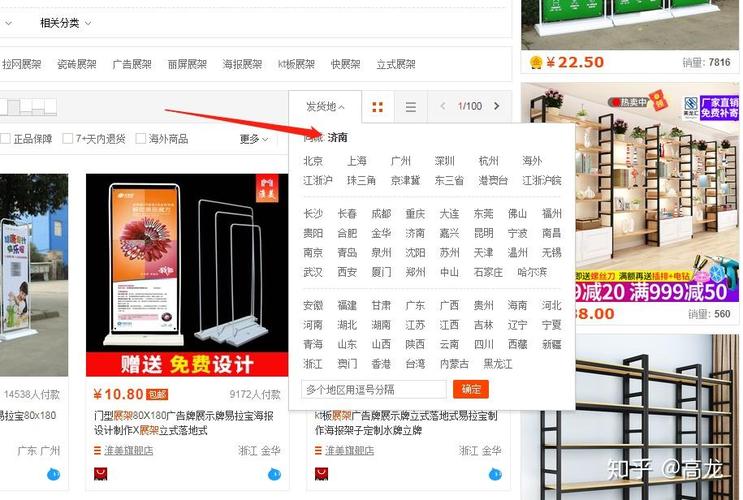The width and height of the screenshot is (743, 500).
Task: Click the 销量: 7816 text
Action: click(x=707, y=62)
